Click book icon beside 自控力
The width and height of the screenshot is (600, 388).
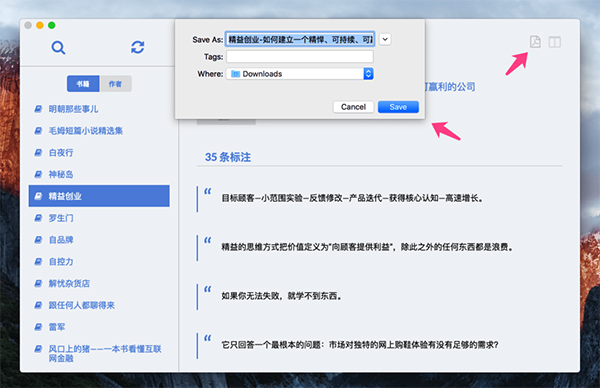[x=38, y=262]
